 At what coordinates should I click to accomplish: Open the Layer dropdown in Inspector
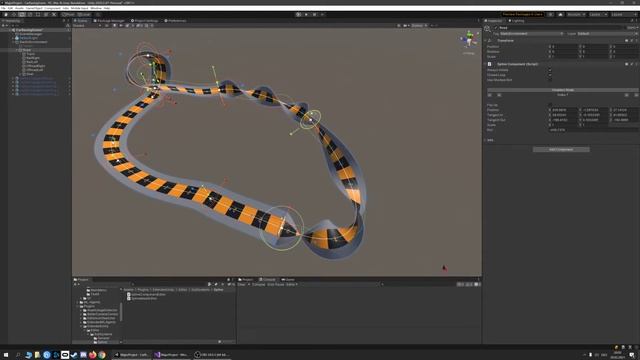coord(607,33)
